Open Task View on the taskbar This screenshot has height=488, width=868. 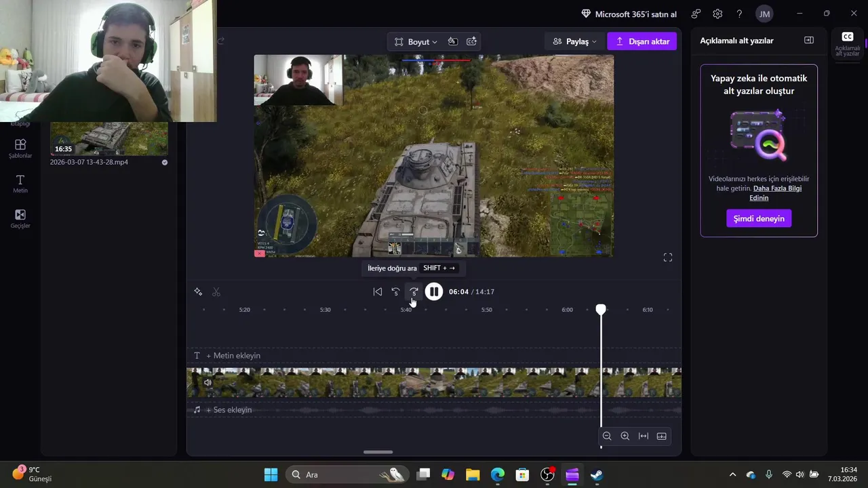click(x=424, y=474)
